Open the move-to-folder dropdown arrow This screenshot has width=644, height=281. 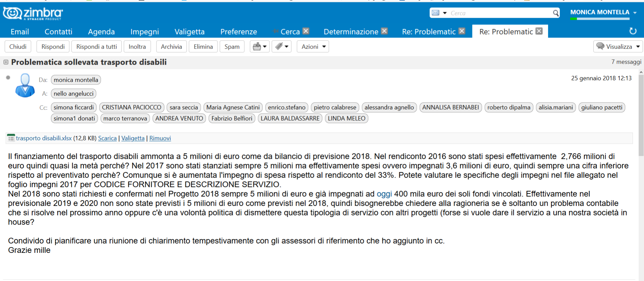tap(265, 47)
